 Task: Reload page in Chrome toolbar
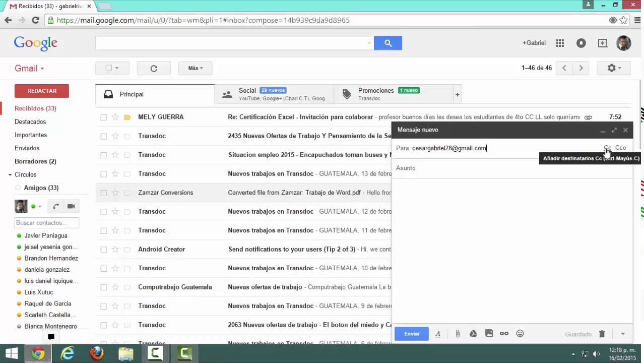click(x=35, y=20)
